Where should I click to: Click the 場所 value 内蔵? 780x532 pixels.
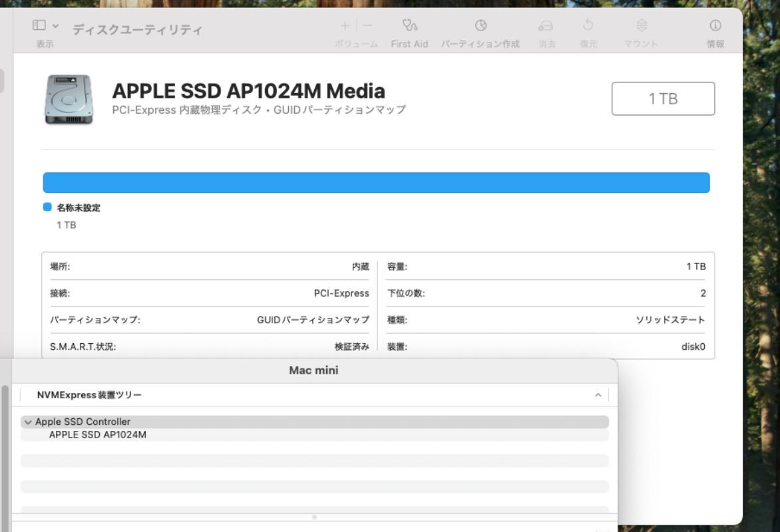tap(361, 267)
